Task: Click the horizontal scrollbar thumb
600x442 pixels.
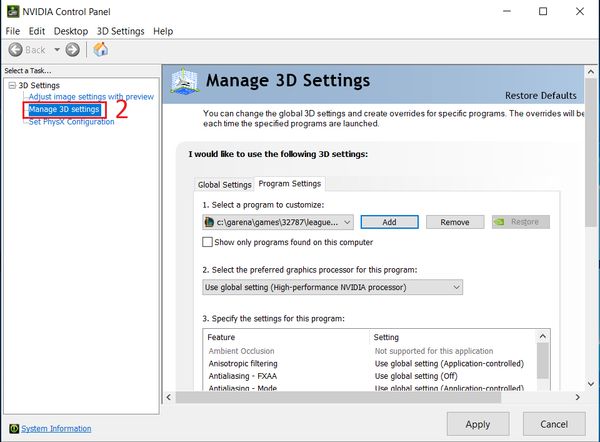Action: tap(338, 397)
